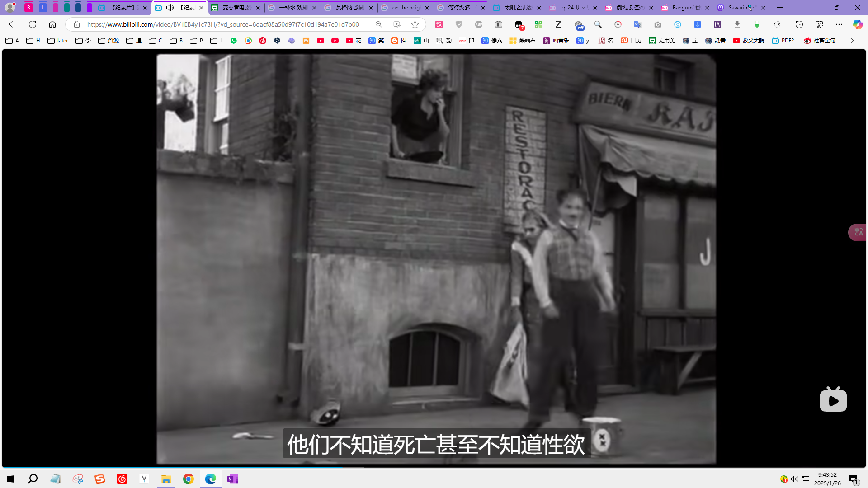
Task: Open the PDF? bookmark
Action: tap(783, 41)
